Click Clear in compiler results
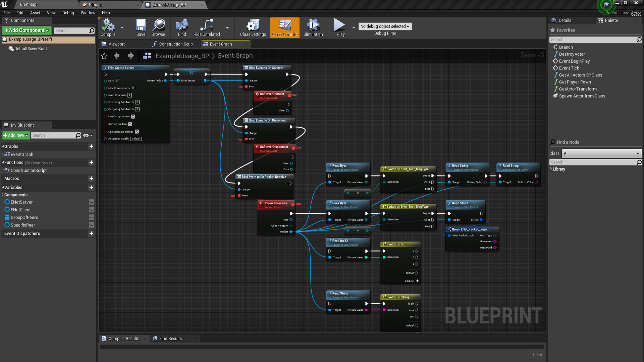This screenshot has height=362, width=644. tap(537, 355)
